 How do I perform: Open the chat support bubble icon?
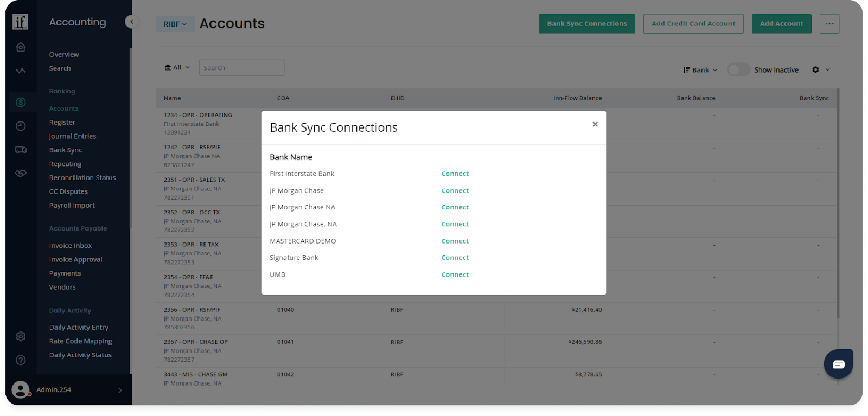tap(838, 364)
